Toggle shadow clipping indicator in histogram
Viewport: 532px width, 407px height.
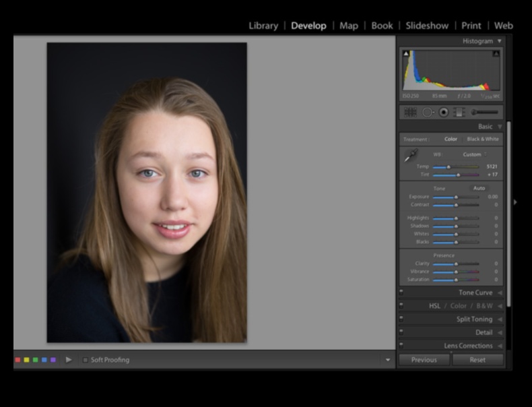pos(406,54)
